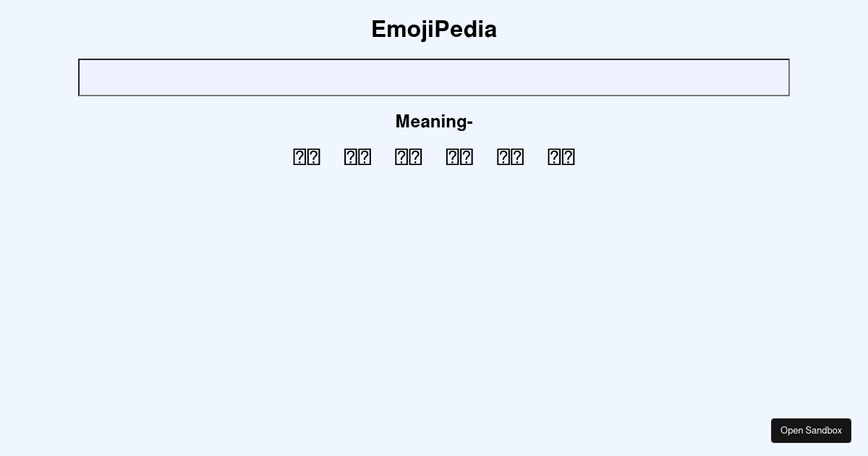Viewport: 868px width, 456px height.
Task: Click the emoji results row
Action: [x=434, y=157]
